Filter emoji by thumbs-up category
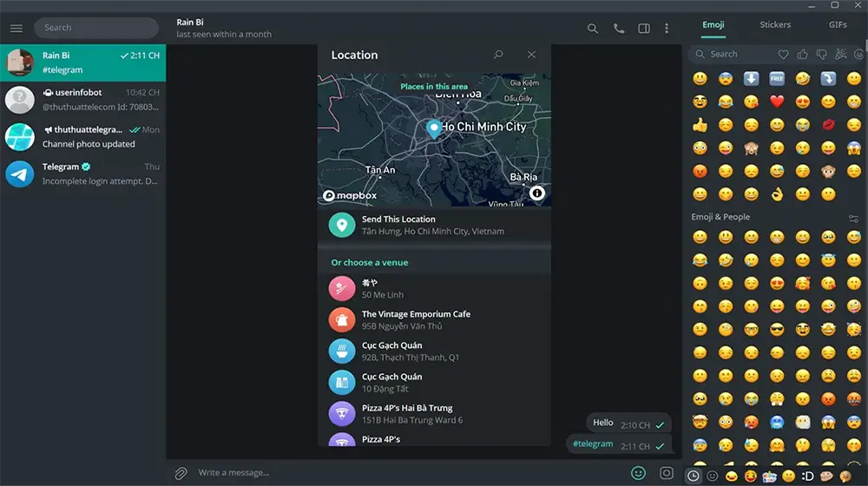 coord(802,55)
